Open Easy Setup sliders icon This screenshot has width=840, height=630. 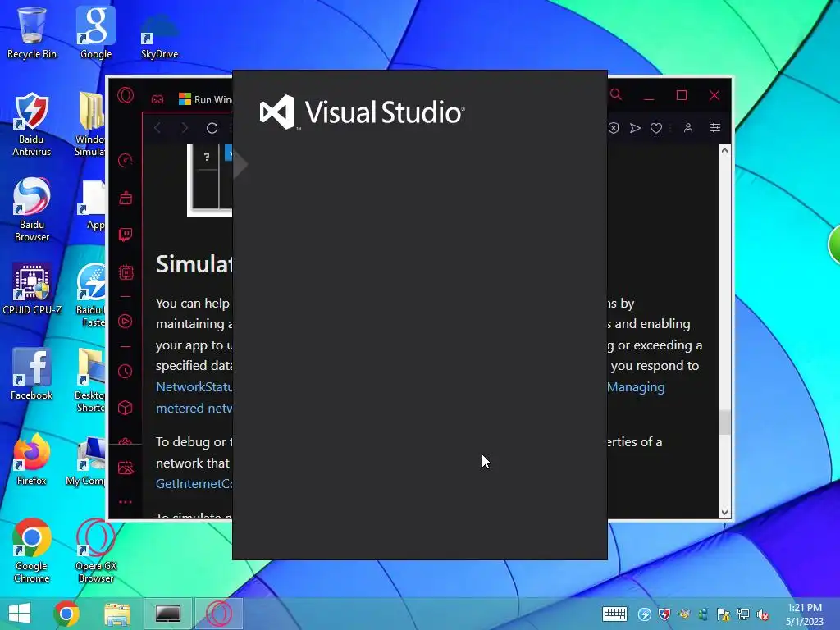click(x=715, y=127)
